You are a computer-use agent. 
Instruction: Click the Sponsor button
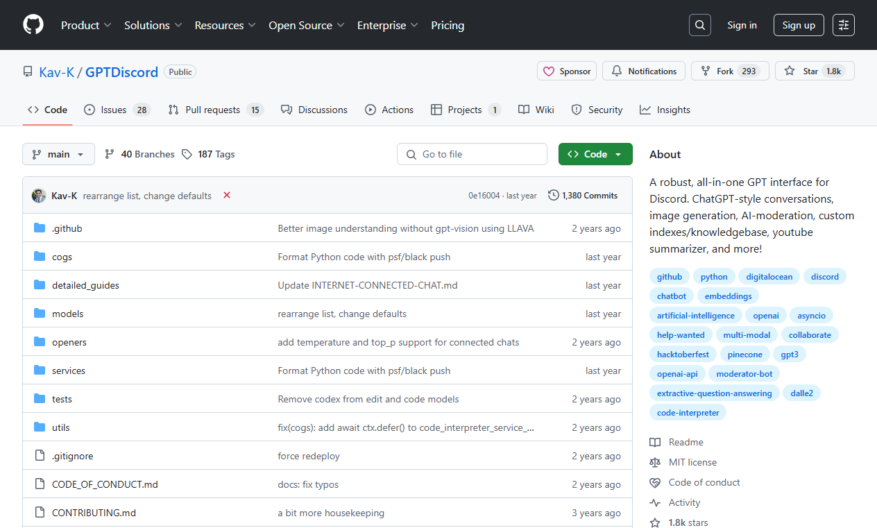point(567,71)
